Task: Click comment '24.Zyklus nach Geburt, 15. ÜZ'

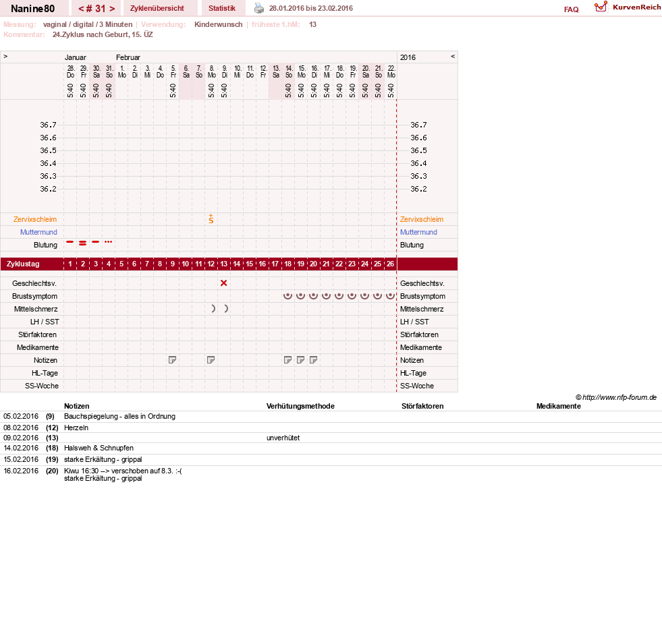Action: pyautogui.click(x=103, y=34)
